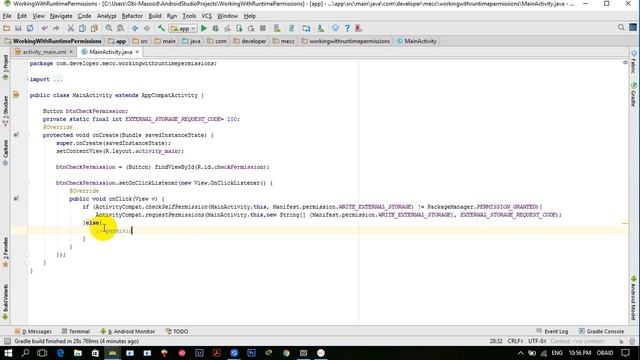640x360 pixels.
Task: Click the Open folder toolbar icon
Action: click(7, 28)
